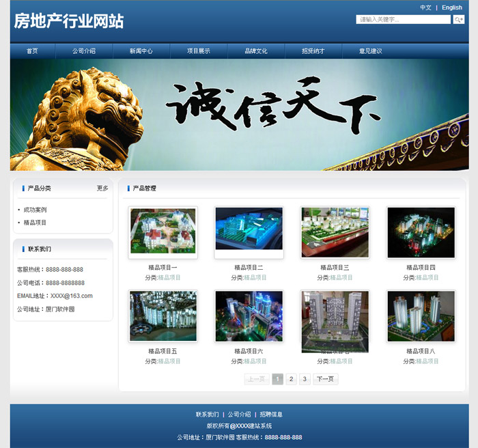This screenshot has width=478, height=448.
Task: Open the 精品项目六 thumbnail image
Action: 249,316
